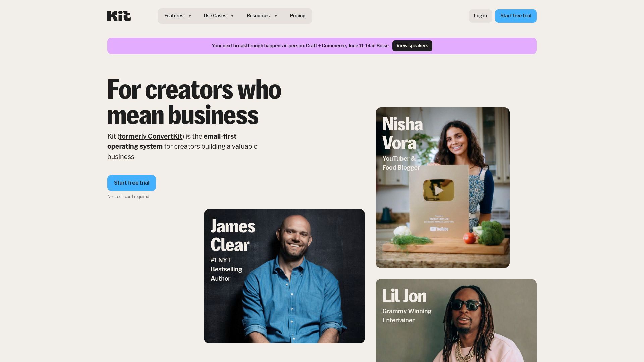
Task: Click Start free trial in the header
Action: pos(516,16)
